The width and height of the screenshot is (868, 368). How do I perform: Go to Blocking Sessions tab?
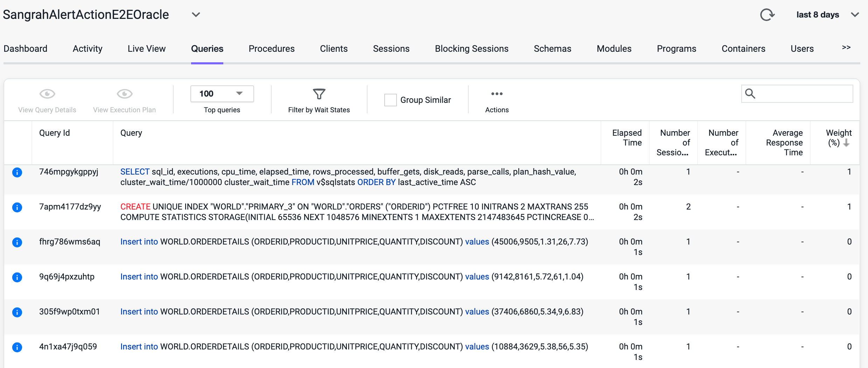472,49
